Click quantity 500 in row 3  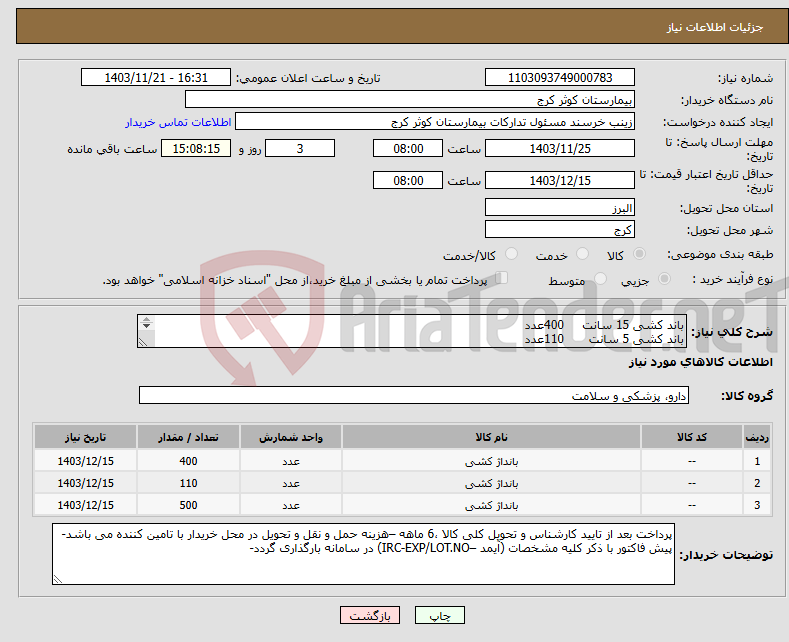point(188,505)
